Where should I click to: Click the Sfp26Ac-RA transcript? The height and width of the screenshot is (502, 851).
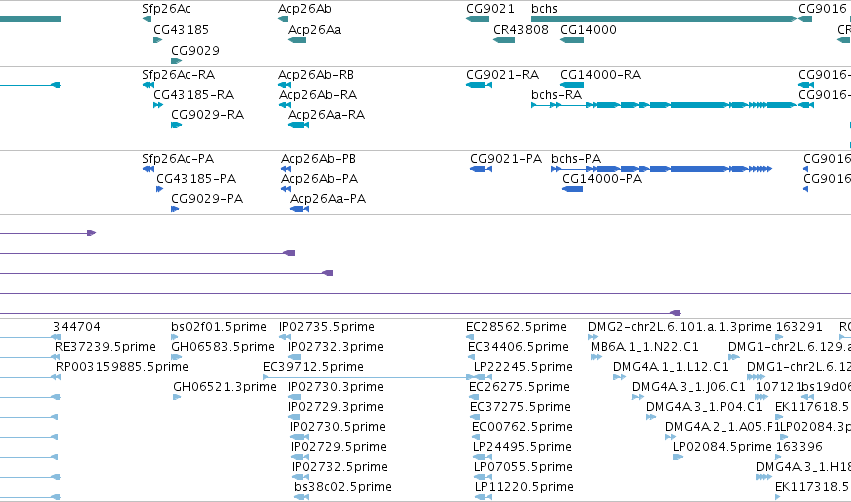(148, 85)
